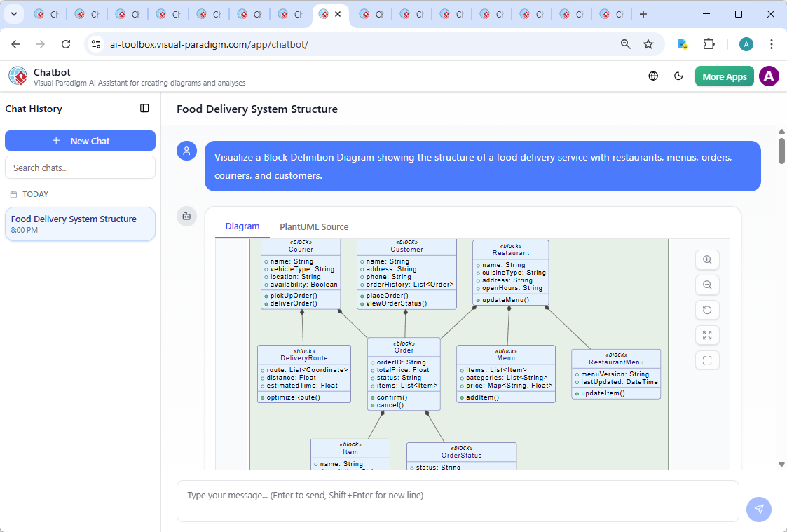Open the profile avatar menu
The height and width of the screenshot is (532, 787).
click(769, 76)
